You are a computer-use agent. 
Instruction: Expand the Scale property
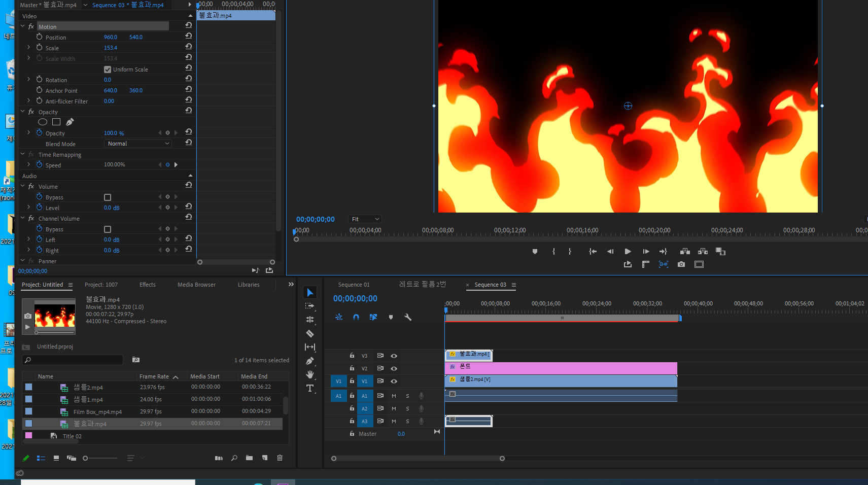point(28,47)
